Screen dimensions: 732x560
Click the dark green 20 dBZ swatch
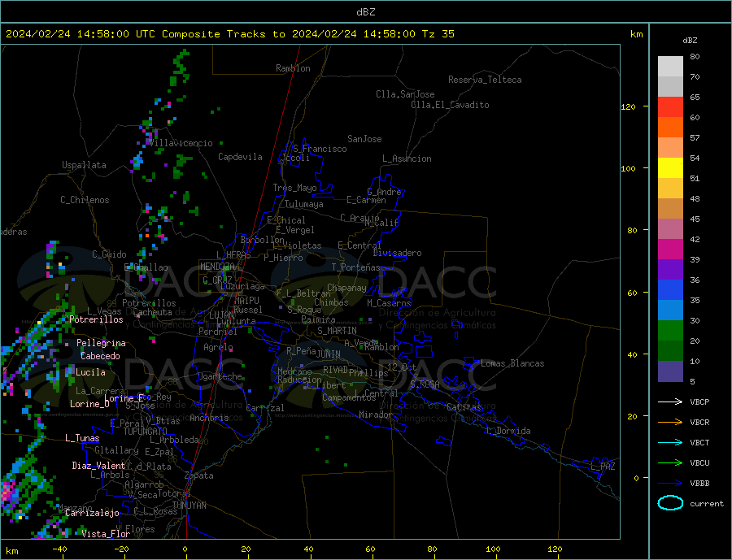pos(670,351)
